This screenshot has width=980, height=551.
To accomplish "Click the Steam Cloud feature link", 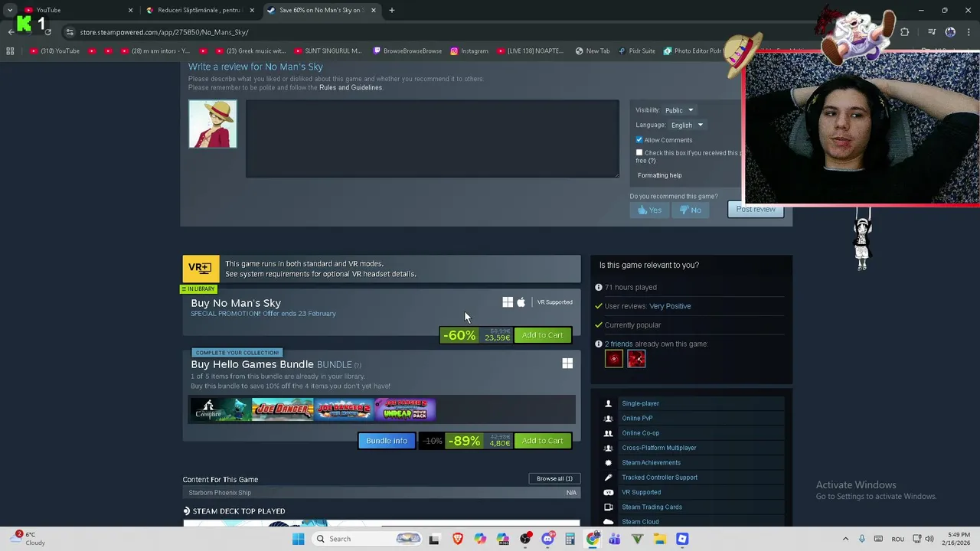I will tap(640, 522).
